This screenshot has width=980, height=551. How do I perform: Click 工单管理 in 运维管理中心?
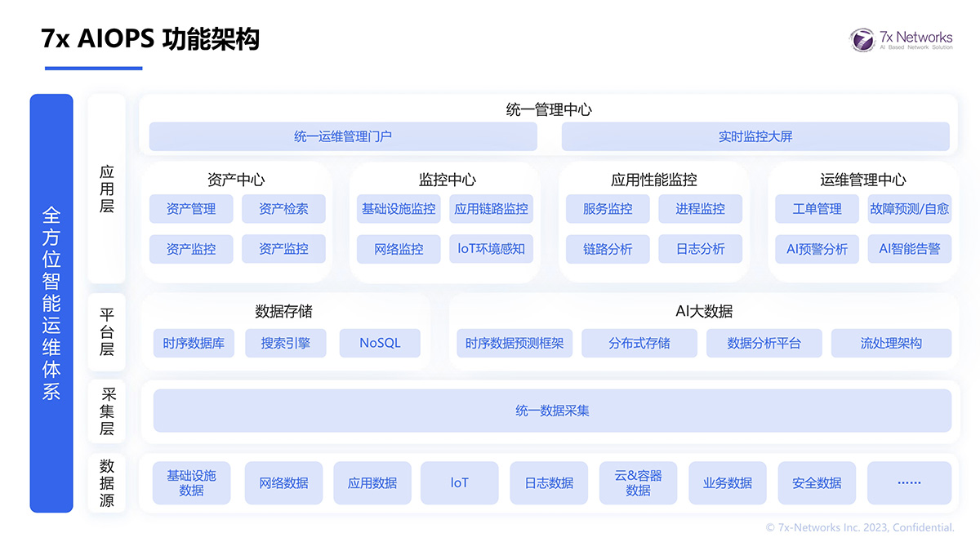[x=817, y=209]
